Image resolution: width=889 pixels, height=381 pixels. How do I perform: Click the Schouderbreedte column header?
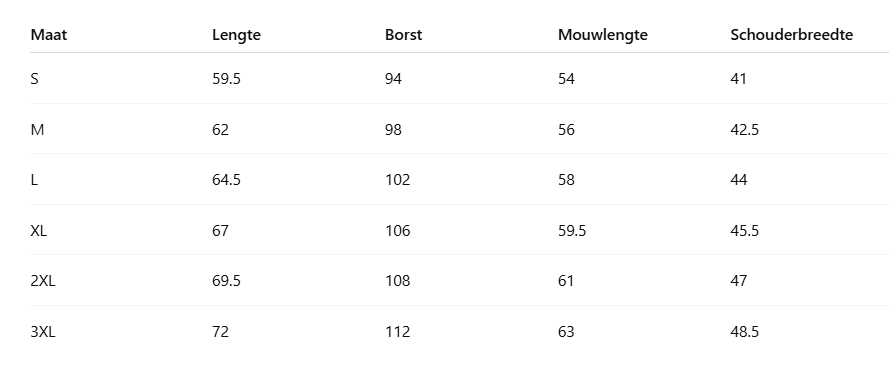(x=791, y=35)
